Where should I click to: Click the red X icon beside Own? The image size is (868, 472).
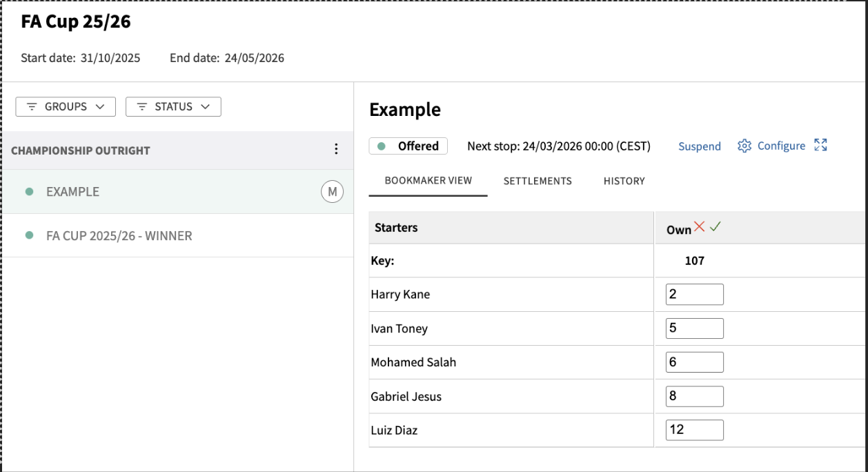click(700, 227)
